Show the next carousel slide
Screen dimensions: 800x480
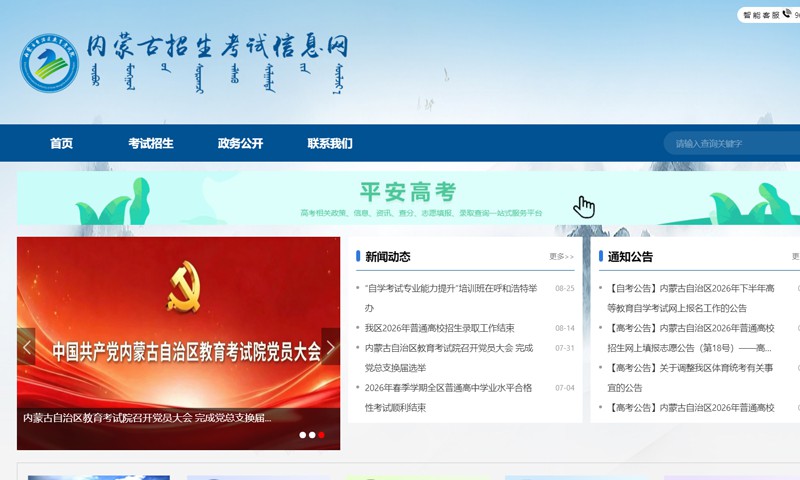click(331, 347)
